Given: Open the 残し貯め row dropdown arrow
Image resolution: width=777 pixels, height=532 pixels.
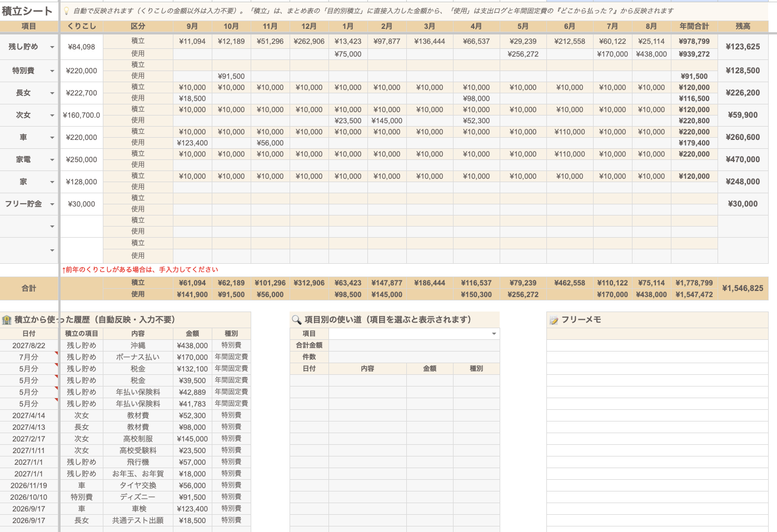Looking at the screenshot, I should click(x=52, y=47).
